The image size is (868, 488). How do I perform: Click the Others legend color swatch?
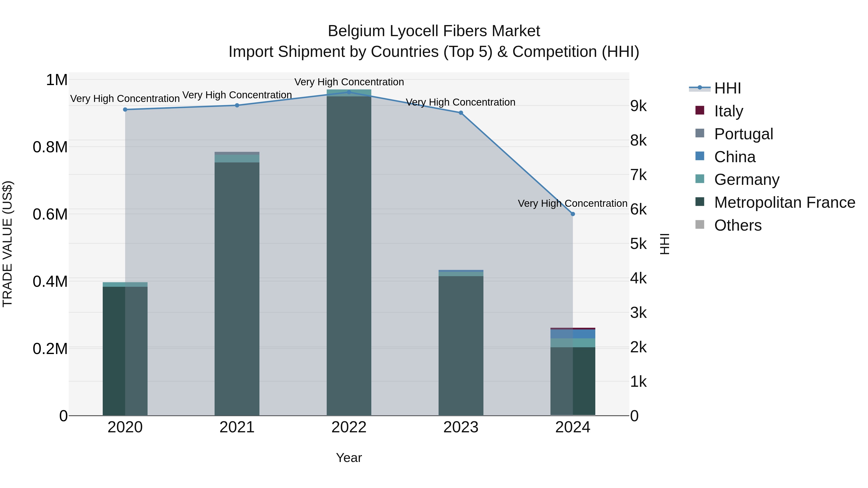tap(699, 225)
